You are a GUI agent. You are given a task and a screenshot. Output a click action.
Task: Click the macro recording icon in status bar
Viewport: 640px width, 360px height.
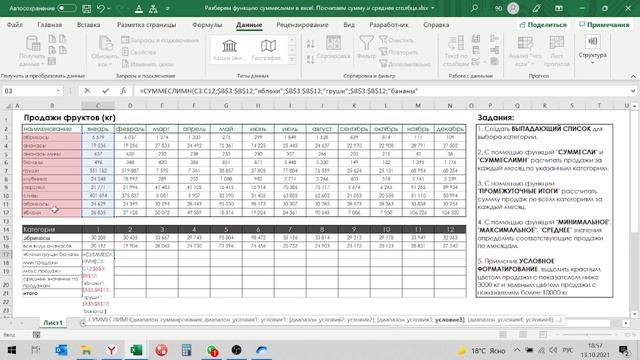(x=36, y=335)
